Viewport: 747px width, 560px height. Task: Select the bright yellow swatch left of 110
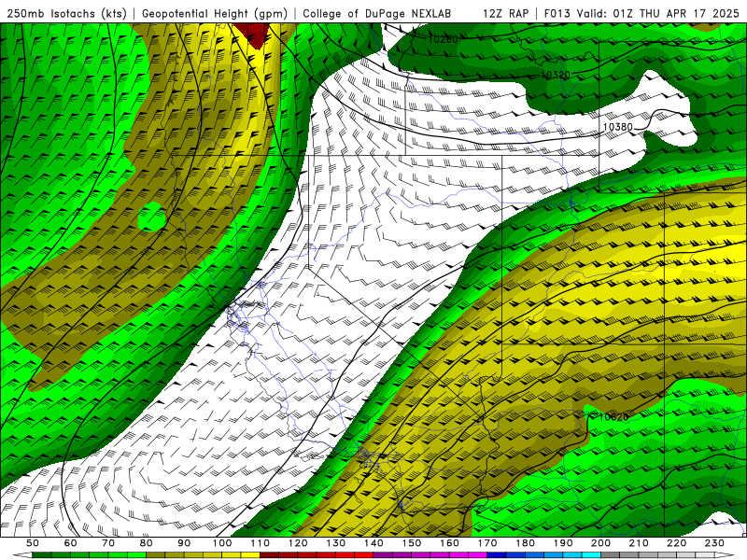pyautogui.click(x=250, y=555)
